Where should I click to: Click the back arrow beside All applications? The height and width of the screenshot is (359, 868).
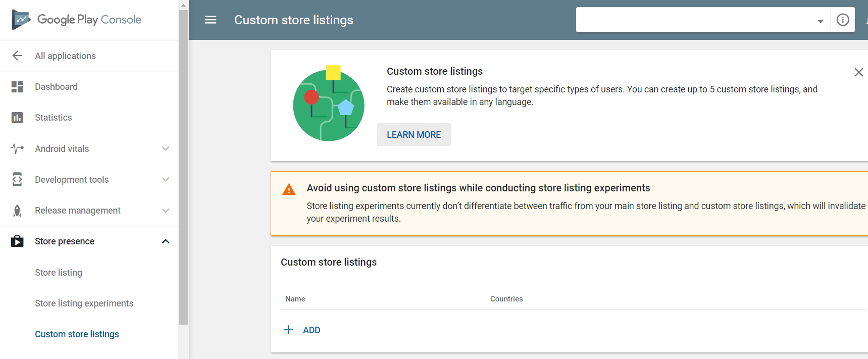click(x=17, y=56)
